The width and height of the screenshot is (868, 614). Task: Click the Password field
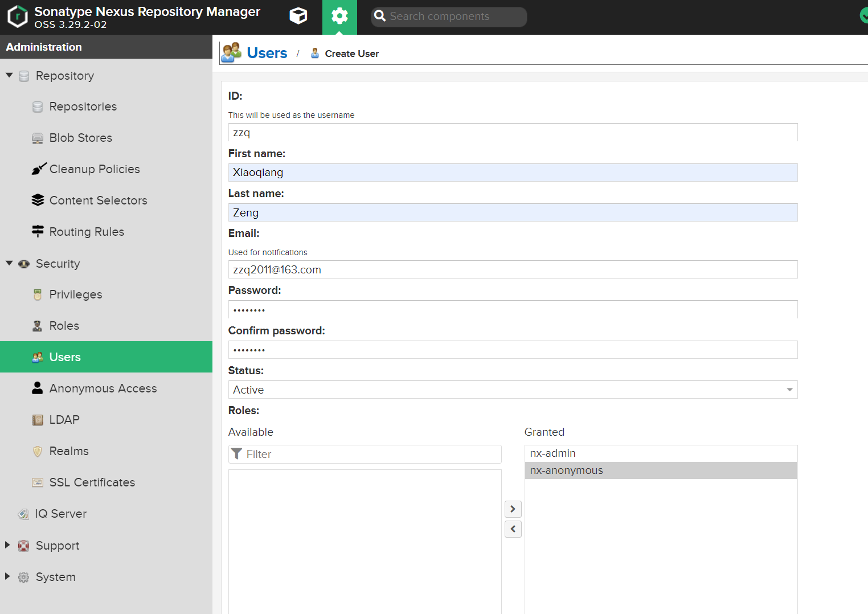point(513,310)
